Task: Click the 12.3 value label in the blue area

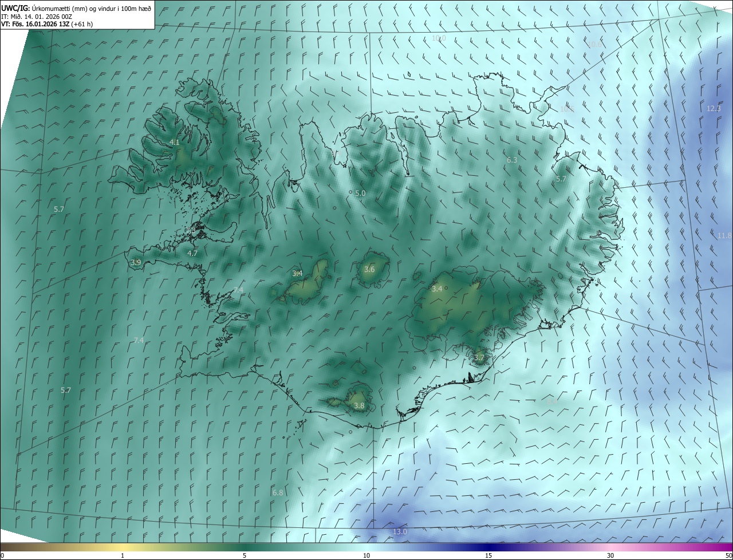Action: point(714,108)
